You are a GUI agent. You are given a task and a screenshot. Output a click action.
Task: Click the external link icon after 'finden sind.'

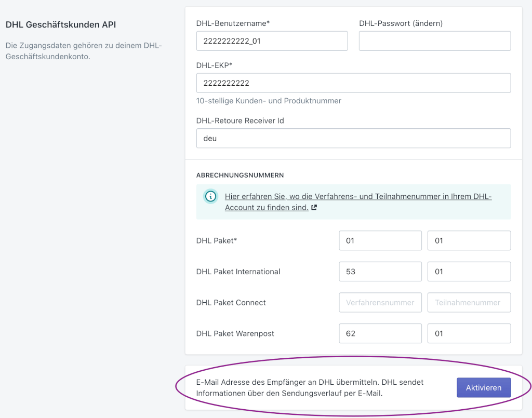[x=314, y=208]
